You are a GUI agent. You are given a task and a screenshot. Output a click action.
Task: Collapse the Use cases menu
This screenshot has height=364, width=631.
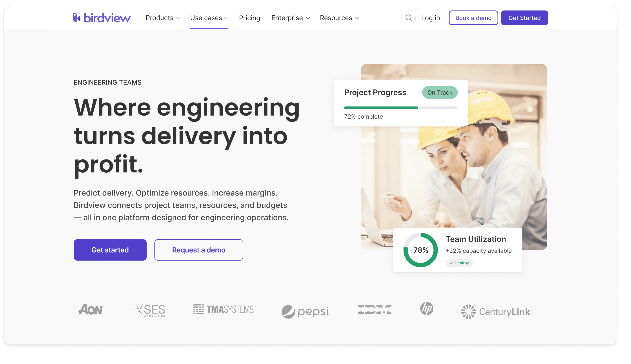(209, 18)
